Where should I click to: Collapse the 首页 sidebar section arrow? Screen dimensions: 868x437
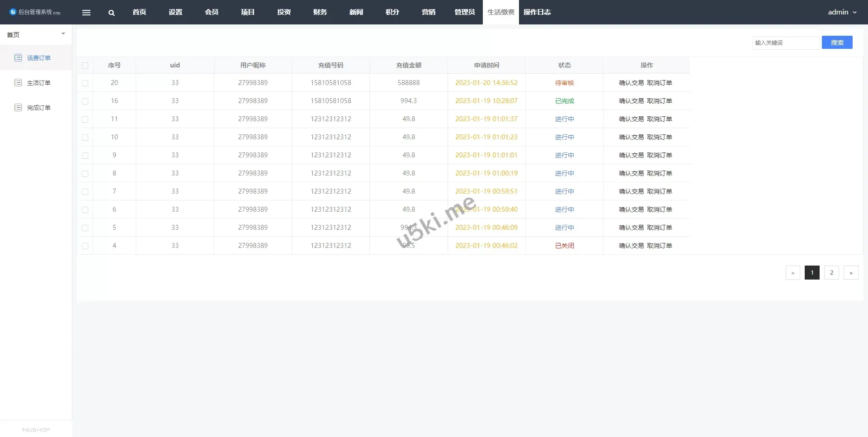[63, 34]
